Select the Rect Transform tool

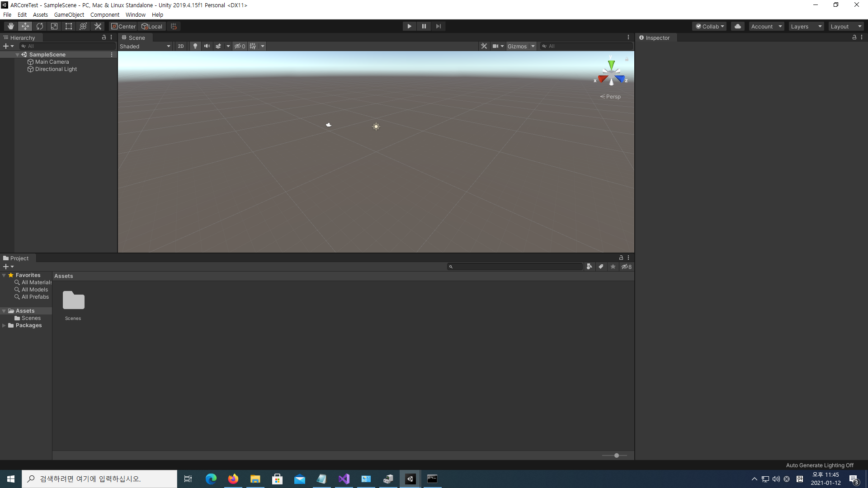pos(69,26)
